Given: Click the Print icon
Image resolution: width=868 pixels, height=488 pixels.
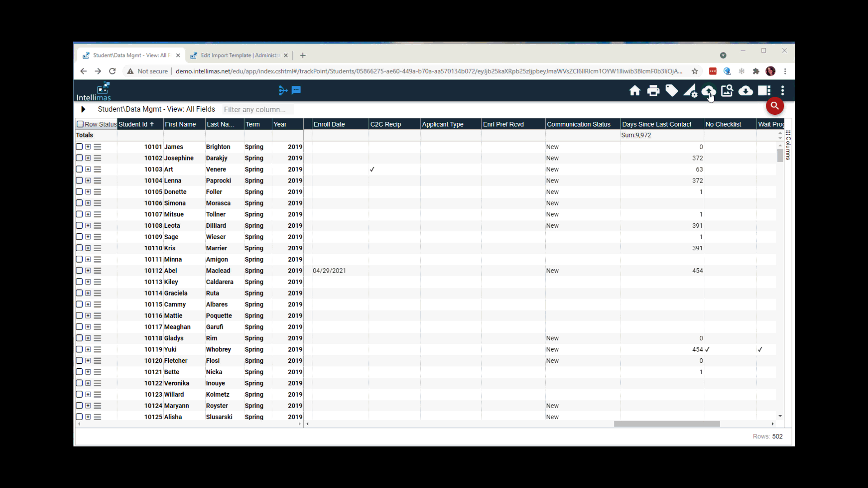Looking at the screenshot, I should click(653, 91).
